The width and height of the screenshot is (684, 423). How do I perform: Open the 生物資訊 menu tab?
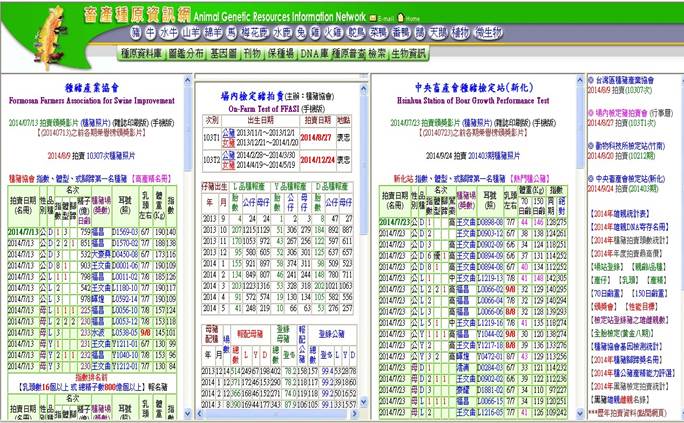pyautogui.click(x=408, y=54)
